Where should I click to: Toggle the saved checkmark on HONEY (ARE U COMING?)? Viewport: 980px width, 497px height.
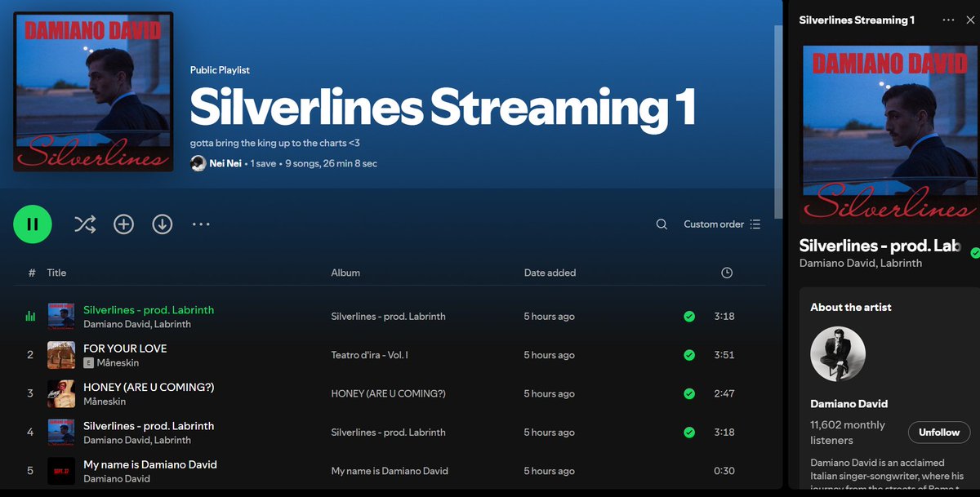tap(689, 393)
